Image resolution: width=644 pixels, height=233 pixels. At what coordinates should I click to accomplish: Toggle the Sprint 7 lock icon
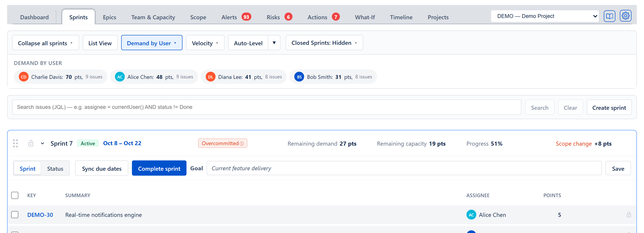(31, 143)
